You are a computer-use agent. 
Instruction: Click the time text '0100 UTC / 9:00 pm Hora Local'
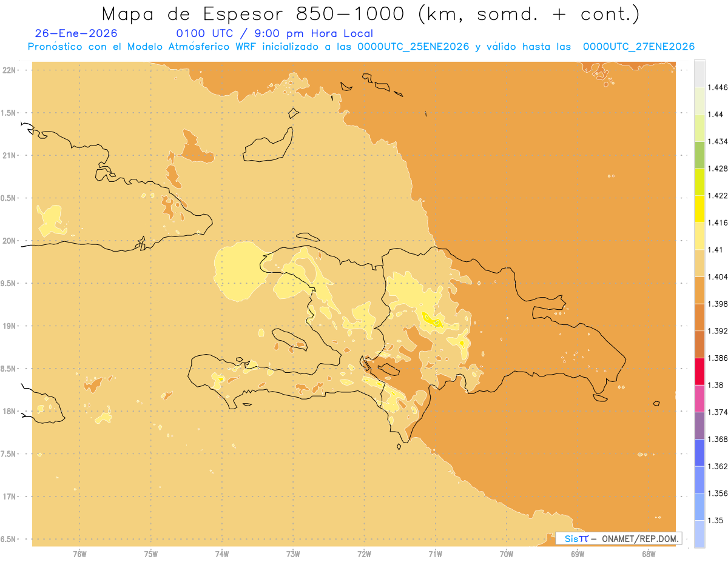[274, 33]
